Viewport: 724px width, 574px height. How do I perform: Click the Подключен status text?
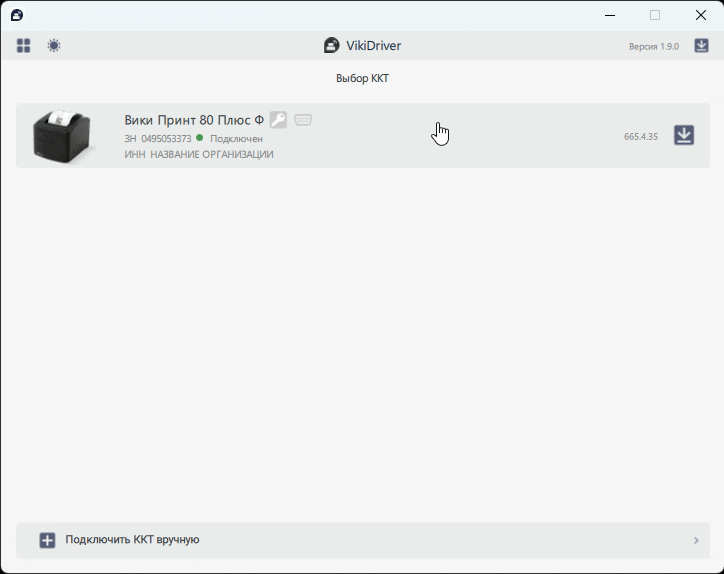[x=236, y=139]
